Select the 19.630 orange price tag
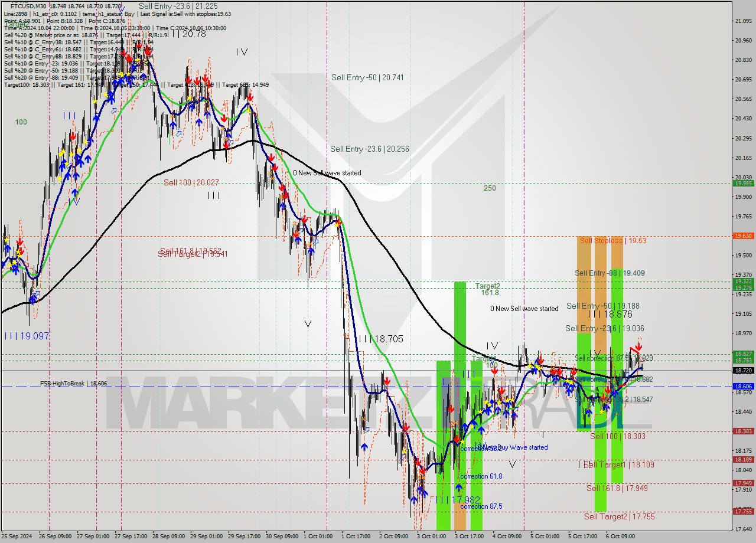The height and width of the screenshot is (543, 756). click(x=743, y=235)
